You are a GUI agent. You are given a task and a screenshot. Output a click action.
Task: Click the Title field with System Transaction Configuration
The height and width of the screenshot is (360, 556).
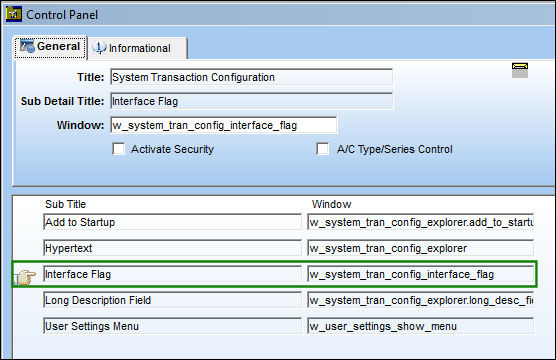pos(251,77)
